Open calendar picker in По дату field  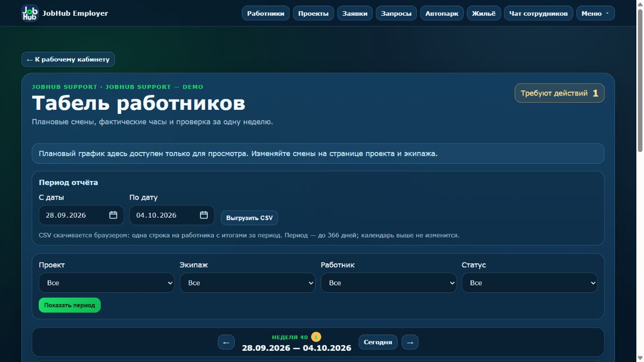click(x=204, y=215)
